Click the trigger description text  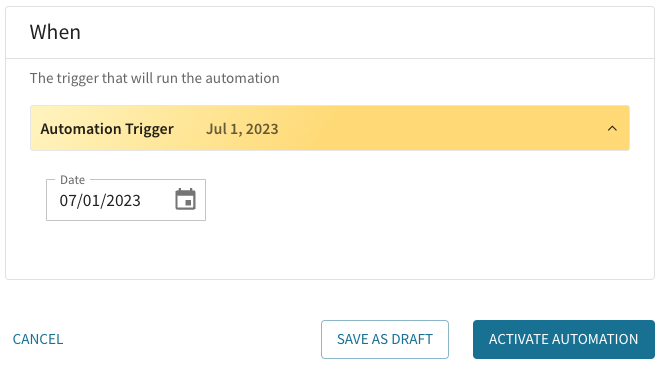[x=154, y=78]
